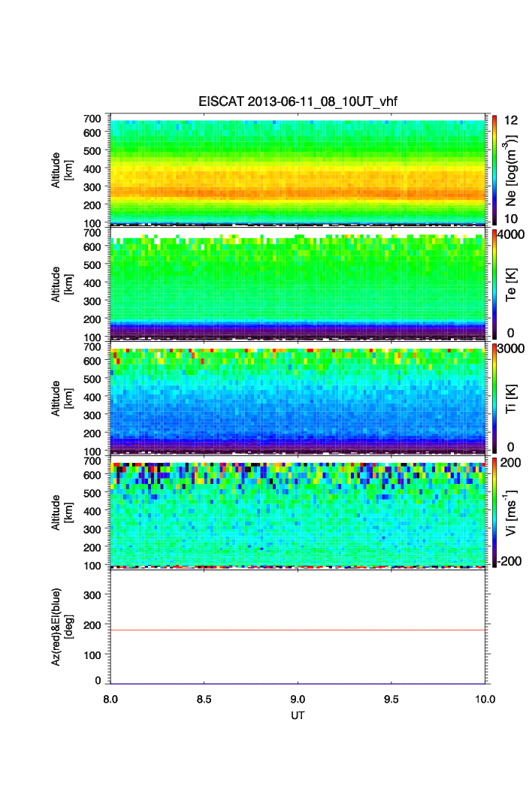This screenshot has width=532, height=798.
Task: Pick the Ti ion temperature colorbar
Action: (x=493, y=397)
